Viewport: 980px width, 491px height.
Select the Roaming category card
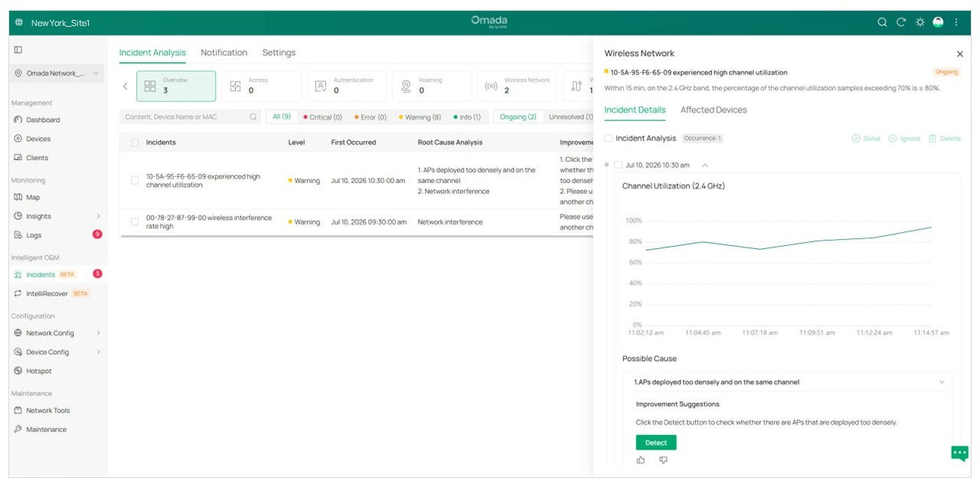[432, 86]
